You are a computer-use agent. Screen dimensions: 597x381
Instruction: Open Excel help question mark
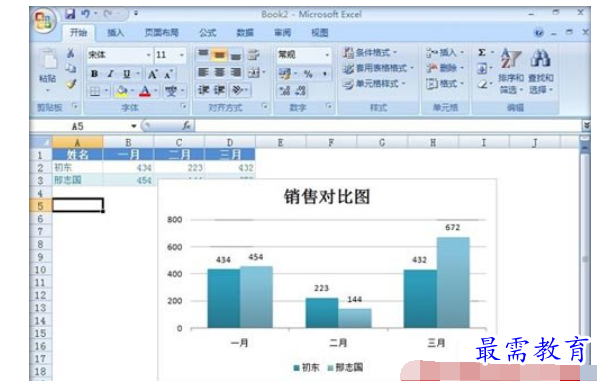pyautogui.click(x=538, y=33)
